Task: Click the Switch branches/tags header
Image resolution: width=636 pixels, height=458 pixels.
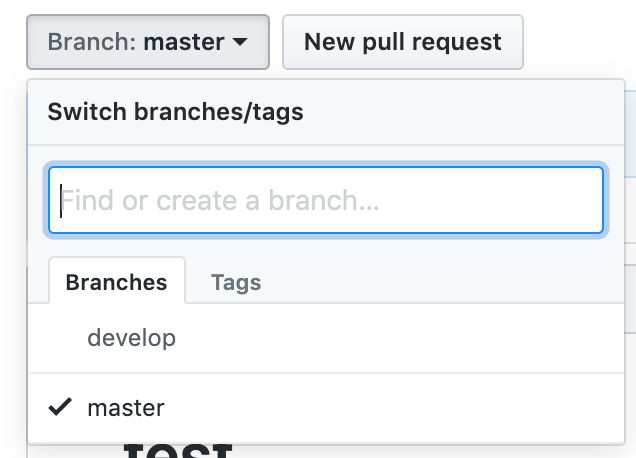Action: (x=175, y=112)
